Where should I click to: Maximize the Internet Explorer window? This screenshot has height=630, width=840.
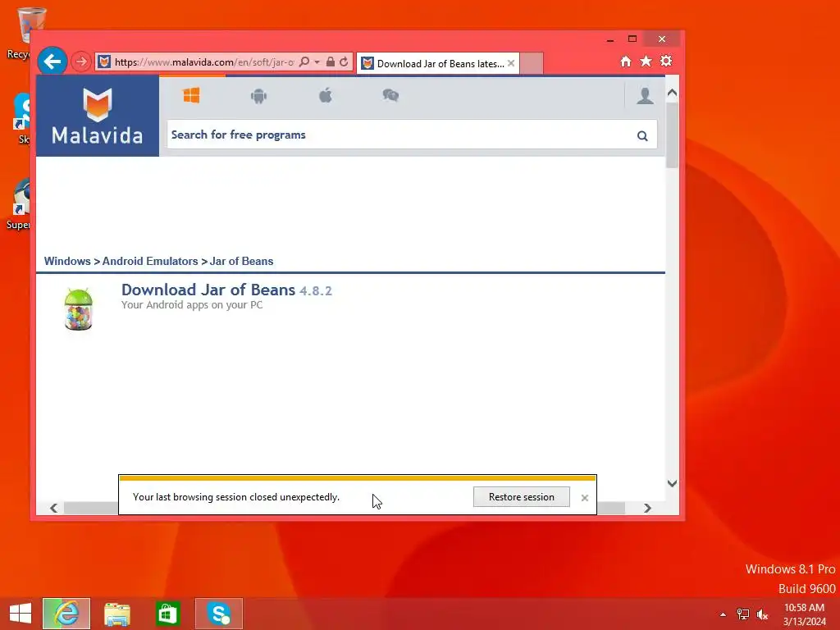coord(632,39)
